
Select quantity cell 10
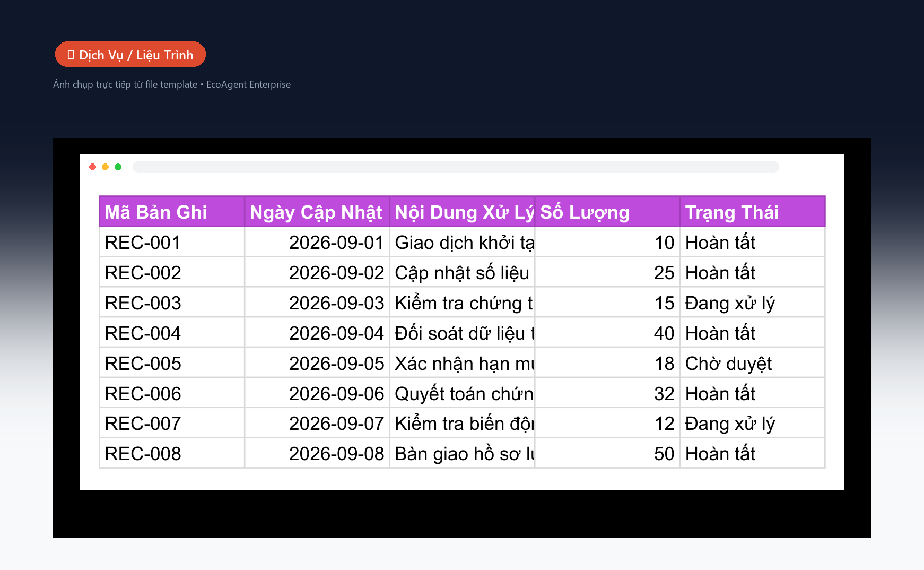coord(607,242)
